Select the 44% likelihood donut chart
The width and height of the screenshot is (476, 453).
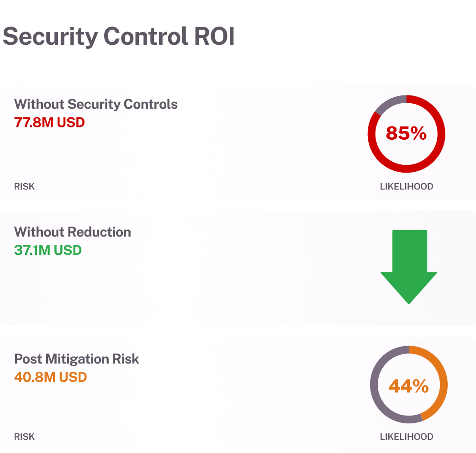point(408,385)
